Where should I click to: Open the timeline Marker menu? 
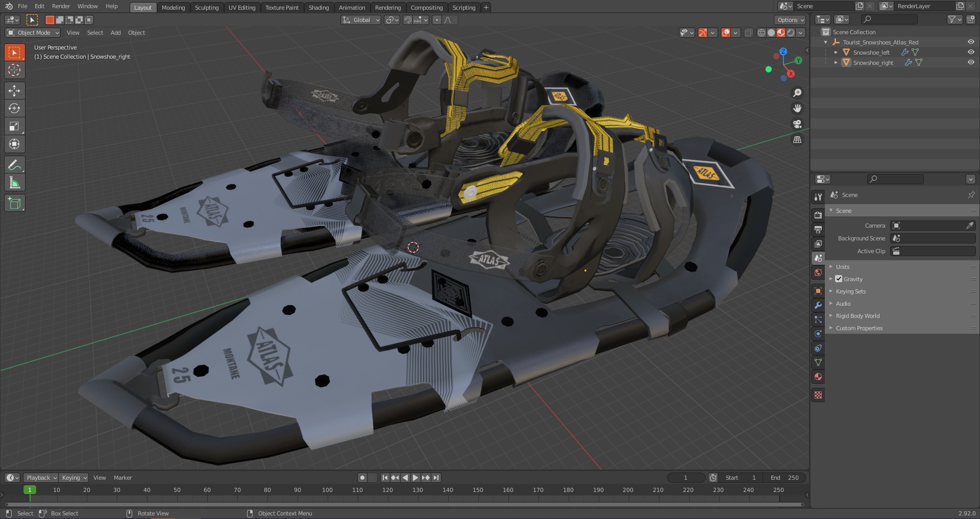click(x=122, y=478)
